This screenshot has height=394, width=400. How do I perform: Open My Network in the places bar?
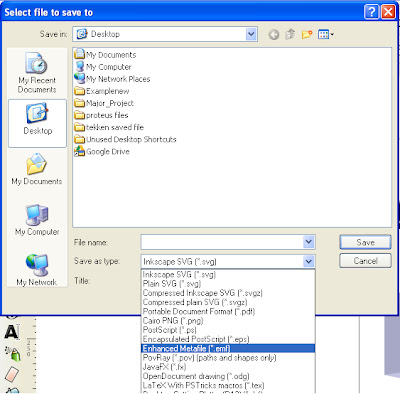coord(37,270)
